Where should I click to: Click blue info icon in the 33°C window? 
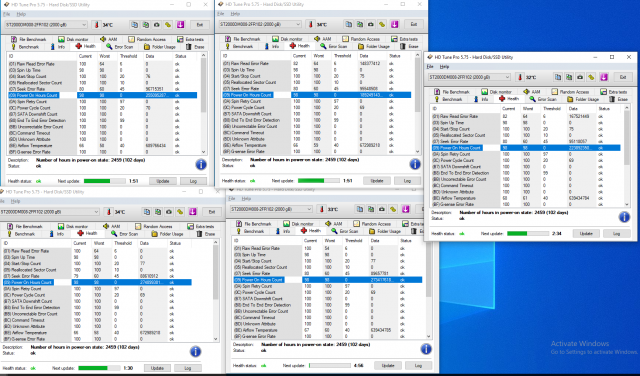426,349
